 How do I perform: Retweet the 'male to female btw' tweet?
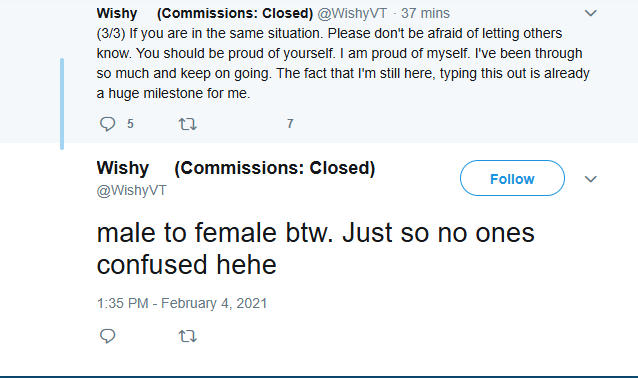click(x=188, y=336)
